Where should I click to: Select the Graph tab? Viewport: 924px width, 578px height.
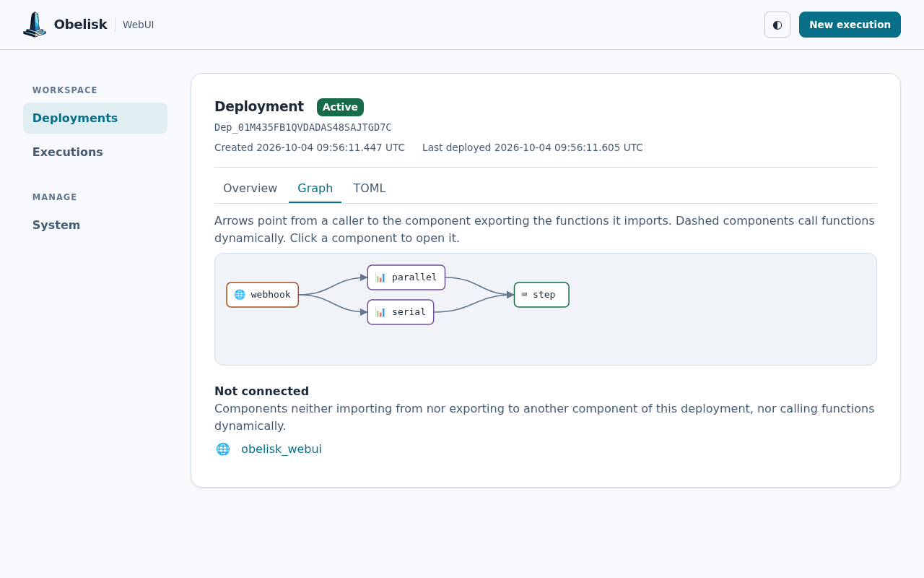[315, 189]
